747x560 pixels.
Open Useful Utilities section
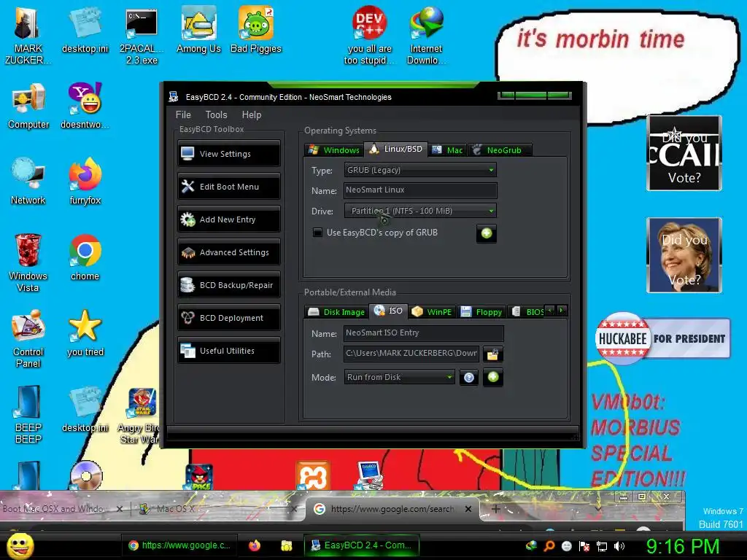tap(228, 351)
